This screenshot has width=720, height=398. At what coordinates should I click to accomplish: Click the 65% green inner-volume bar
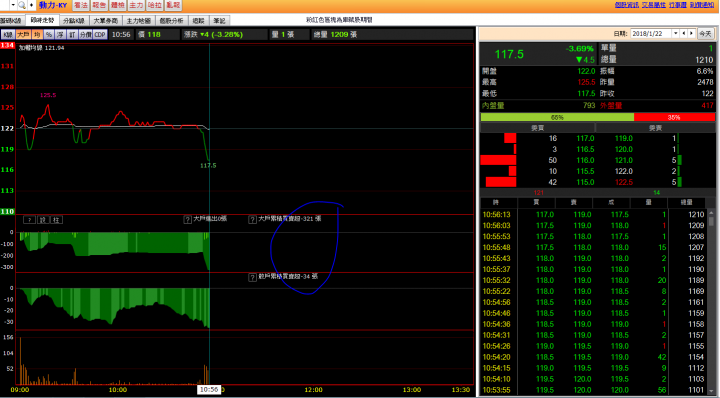pyautogui.click(x=557, y=118)
